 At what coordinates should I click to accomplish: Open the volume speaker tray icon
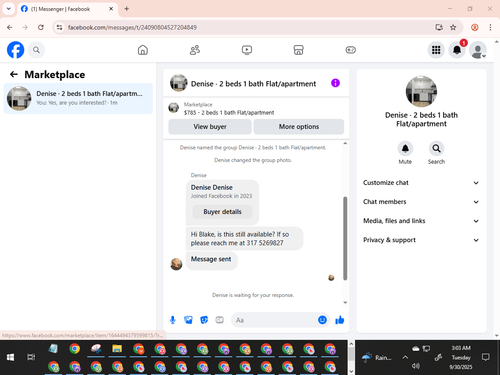coord(415,366)
